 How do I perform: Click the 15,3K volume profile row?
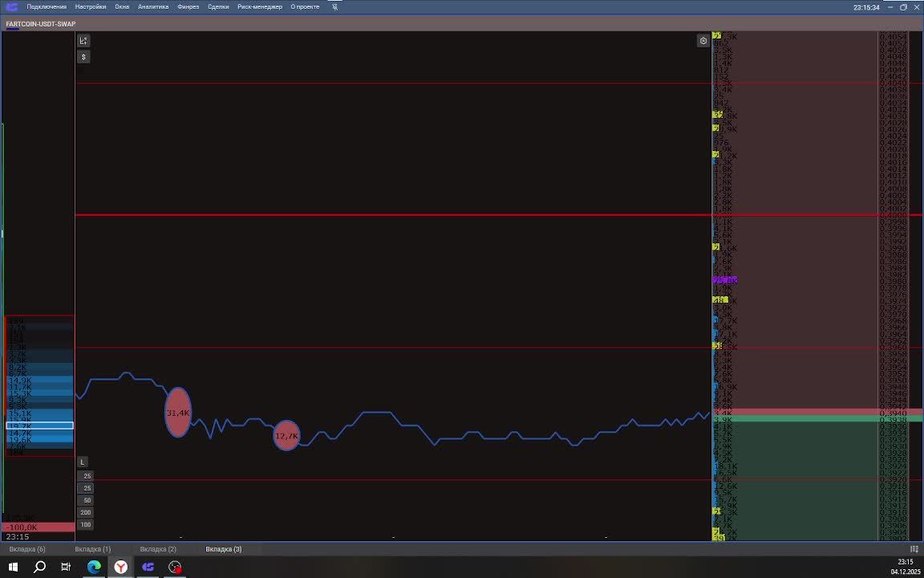pos(39,393)
